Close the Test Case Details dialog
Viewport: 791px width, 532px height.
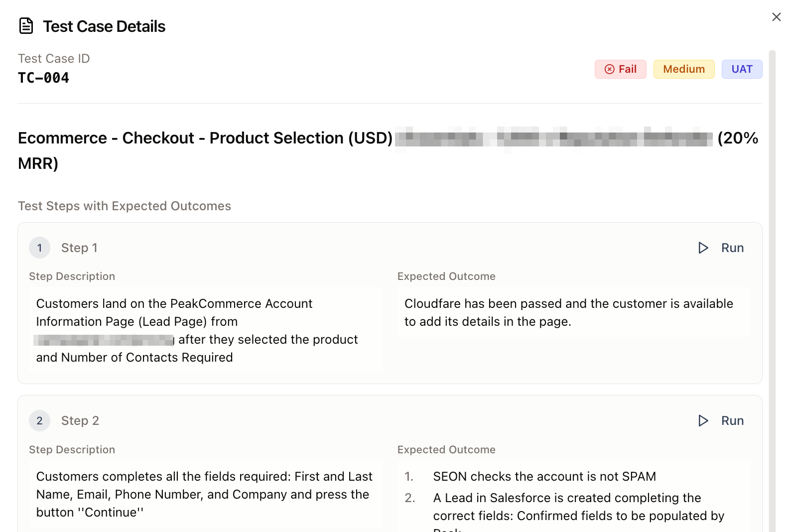click(776, 17)
